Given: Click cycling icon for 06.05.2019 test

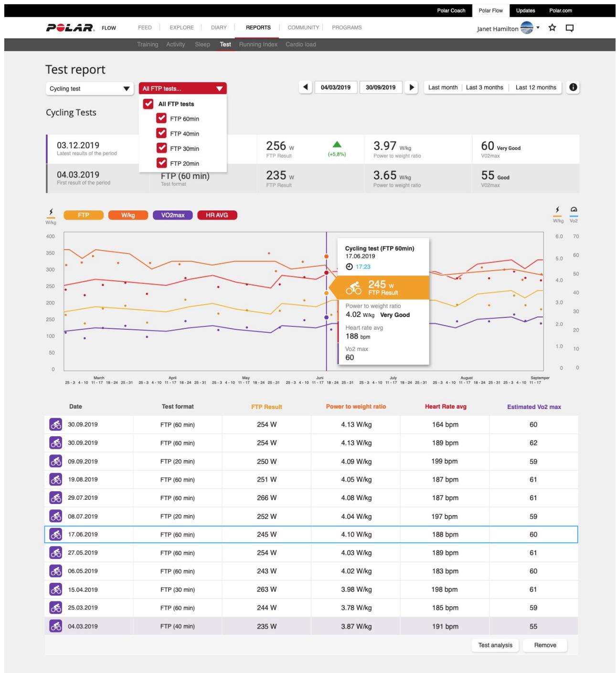Looking at the screenshot, I should click(x=56, y=571).
